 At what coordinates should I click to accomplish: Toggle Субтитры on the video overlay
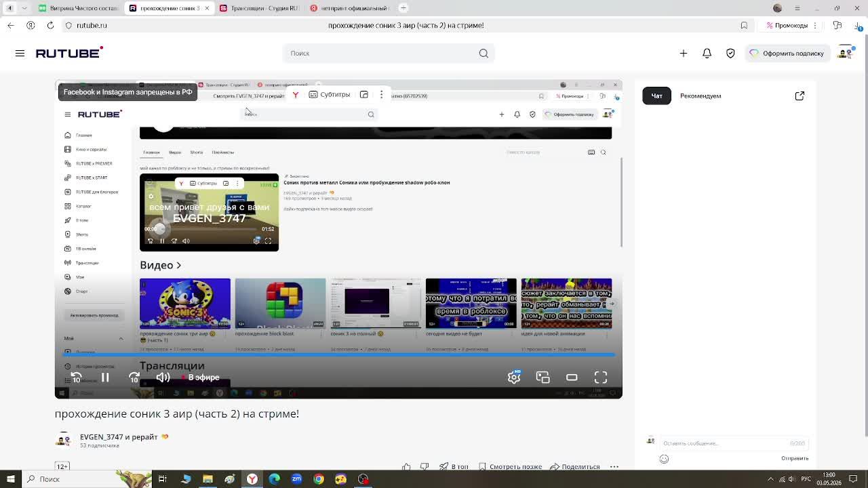click(x=330, y=95)
